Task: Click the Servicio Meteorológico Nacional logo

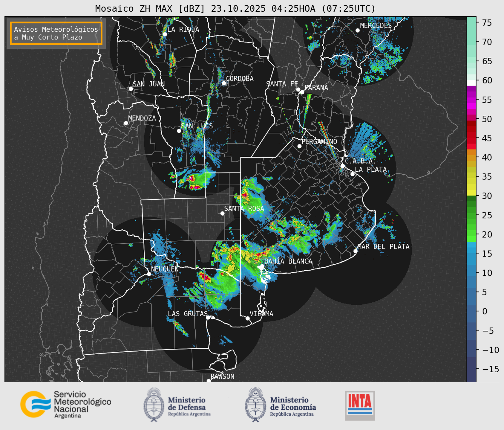Action: [66, 404]
